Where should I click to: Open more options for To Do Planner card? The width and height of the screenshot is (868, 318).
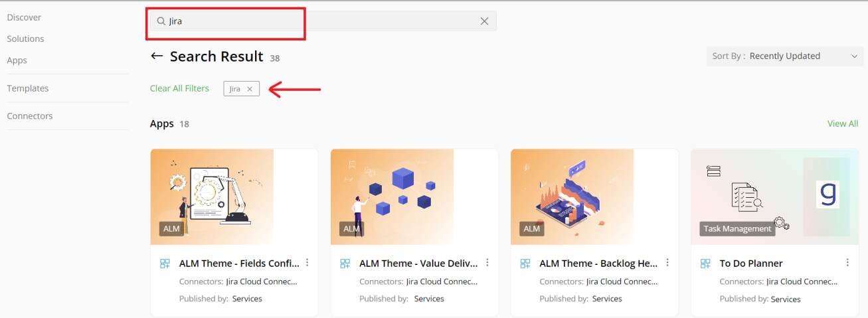pyautogui.click(x=847, y=263)
